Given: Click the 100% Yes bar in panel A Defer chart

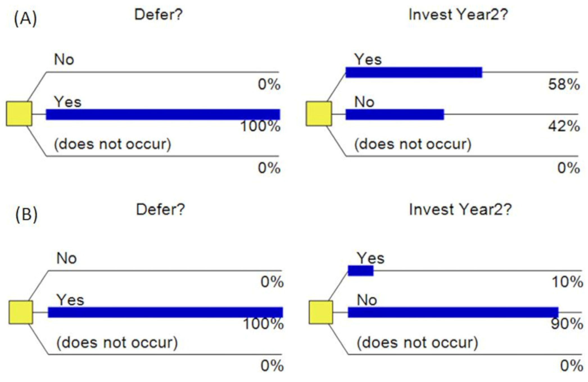Looking at the screenshot, I should pos(163,115).
